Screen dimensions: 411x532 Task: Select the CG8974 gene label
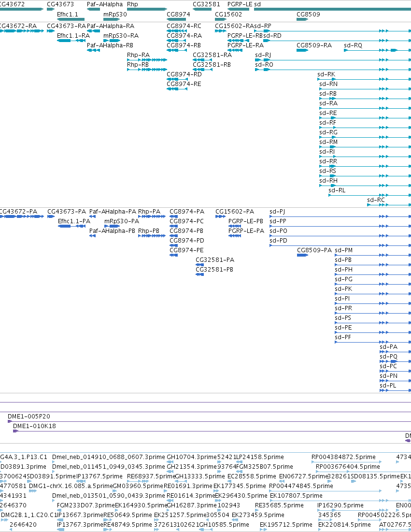(178, 14)
